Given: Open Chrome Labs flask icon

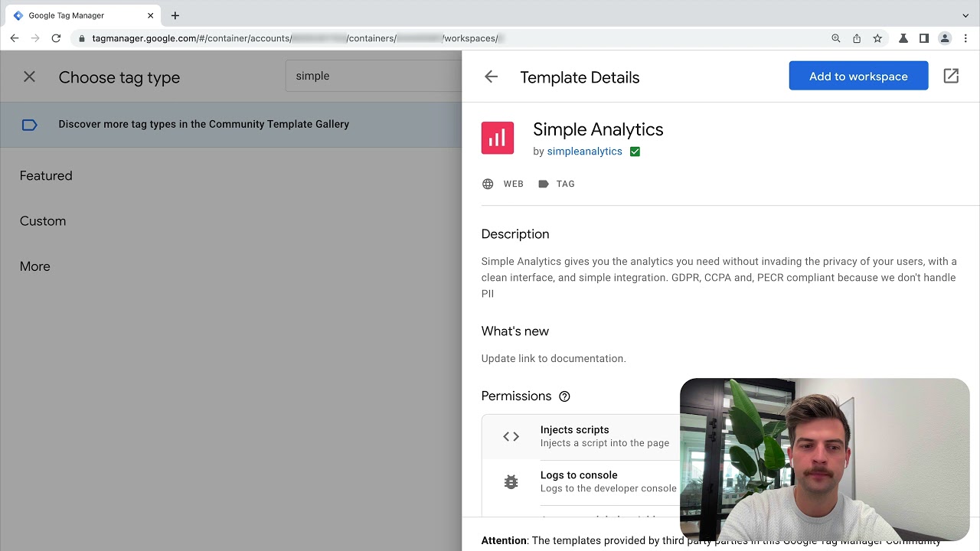Looking at the screenshot, I should (903, 38).
